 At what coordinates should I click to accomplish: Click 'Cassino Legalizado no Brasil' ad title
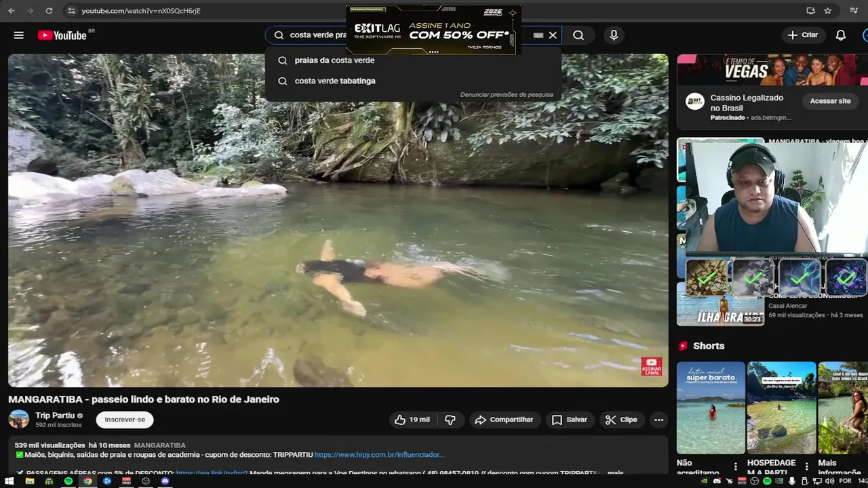pos(747,102)
